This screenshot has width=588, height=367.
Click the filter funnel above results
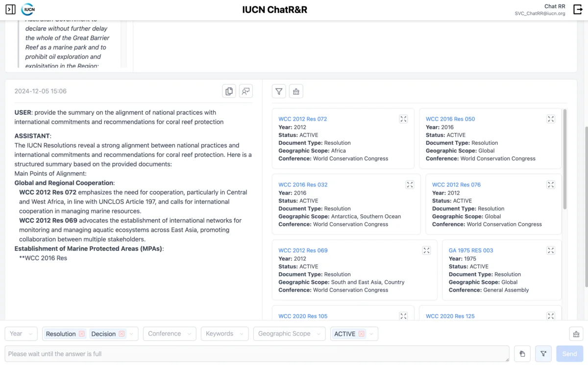click(x=279, y=91)
